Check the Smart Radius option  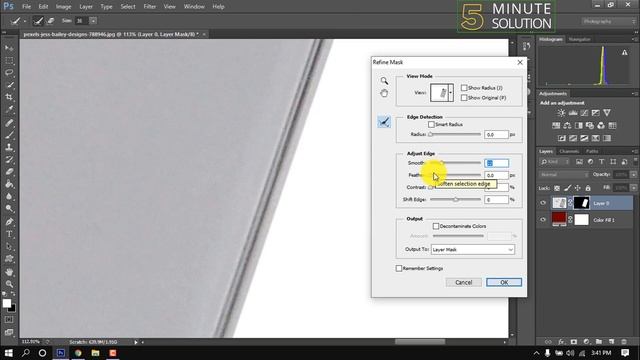click(x=431, y=124)
